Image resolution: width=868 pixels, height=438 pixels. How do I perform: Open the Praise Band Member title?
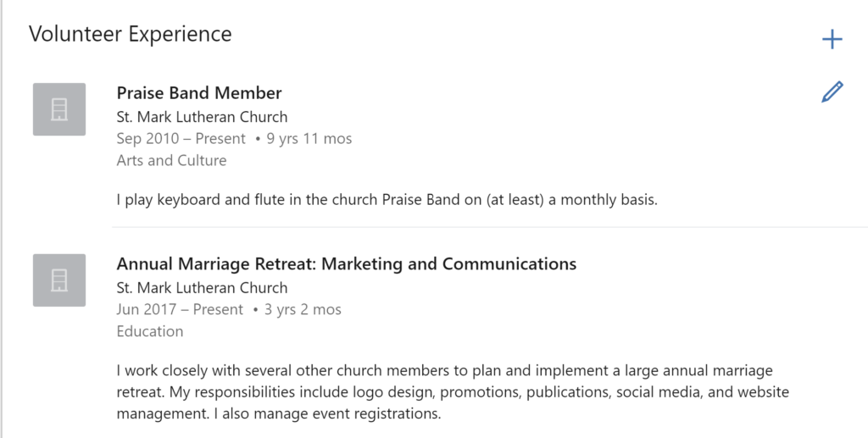tap(198, 93)
